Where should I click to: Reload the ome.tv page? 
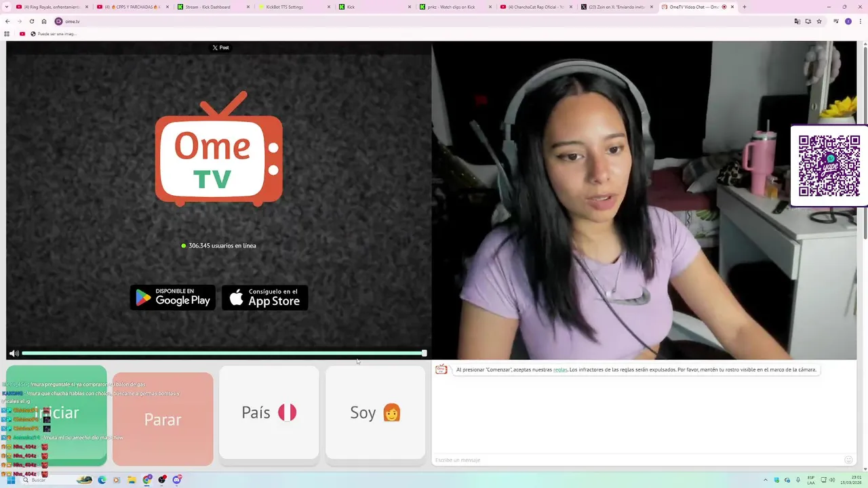[31, 21]
